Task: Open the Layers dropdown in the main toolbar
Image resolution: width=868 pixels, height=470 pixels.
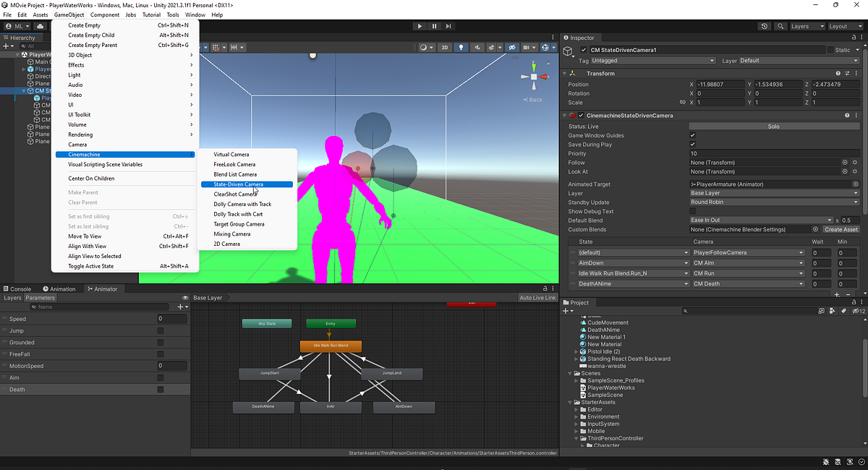Action: coord(807,26)
